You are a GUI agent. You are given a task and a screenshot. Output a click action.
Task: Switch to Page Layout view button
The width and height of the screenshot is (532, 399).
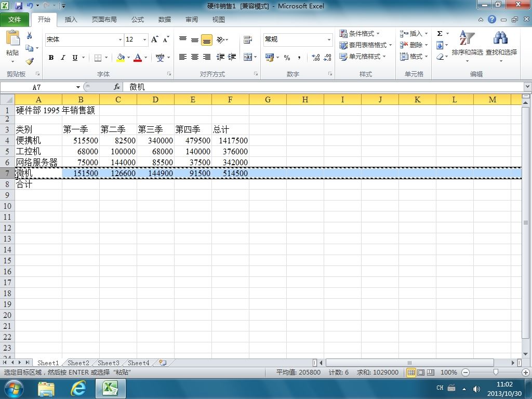[x=421, y=373]
